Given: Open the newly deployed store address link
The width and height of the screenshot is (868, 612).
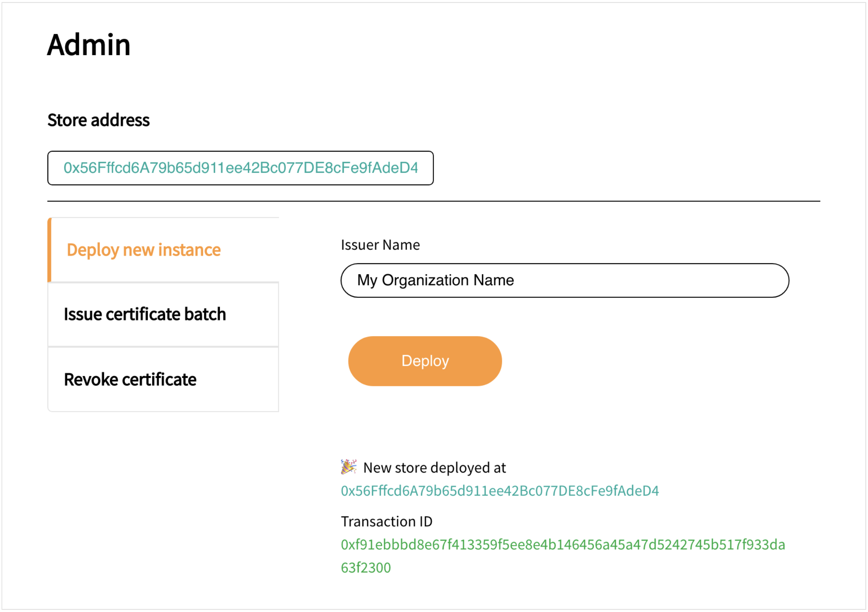Looking at the screenshot, I should 499,491.
